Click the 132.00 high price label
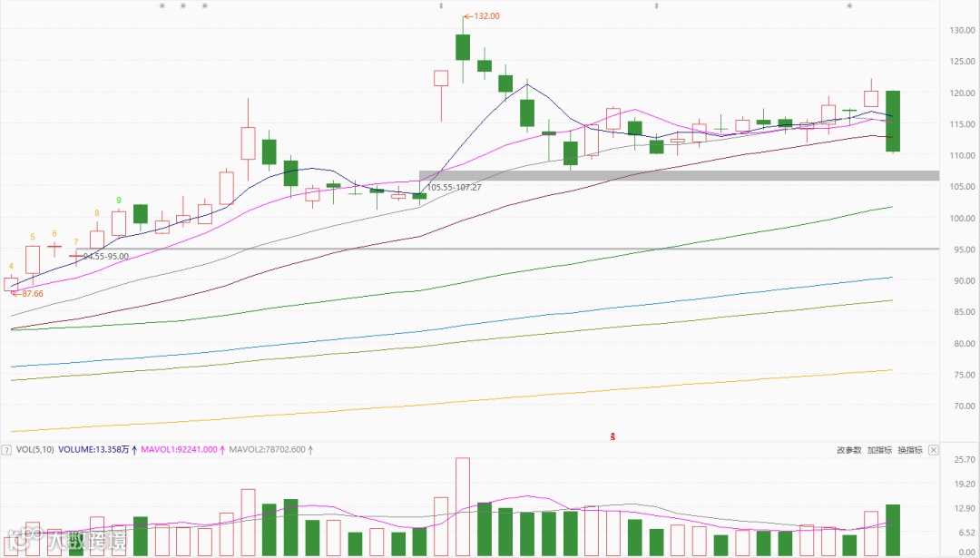Image resolution: width=980 pixels, height=558 pixels. pyautogui.click(x=486, y=16)
